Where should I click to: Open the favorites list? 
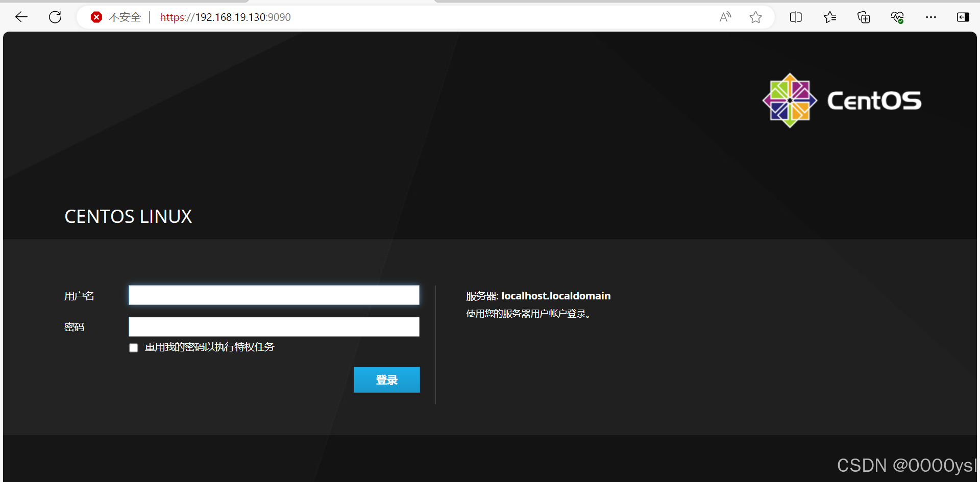tap(829, 17)
